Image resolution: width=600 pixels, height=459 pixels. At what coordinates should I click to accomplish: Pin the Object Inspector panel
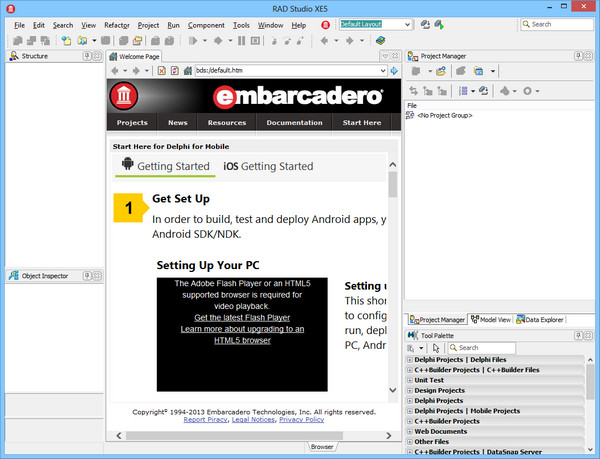(x=87, y=274)
